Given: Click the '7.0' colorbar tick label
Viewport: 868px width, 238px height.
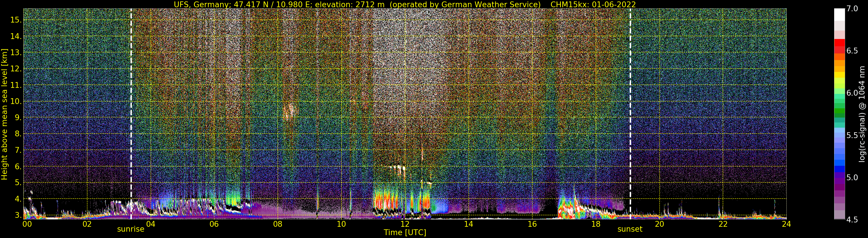Looking at the screenshot, I should click(852, 9).
